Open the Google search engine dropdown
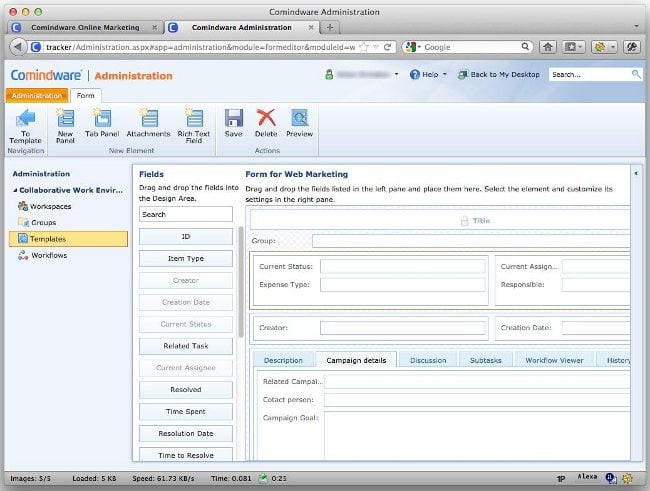Screen dimensions: 650x491 (420, 47)
